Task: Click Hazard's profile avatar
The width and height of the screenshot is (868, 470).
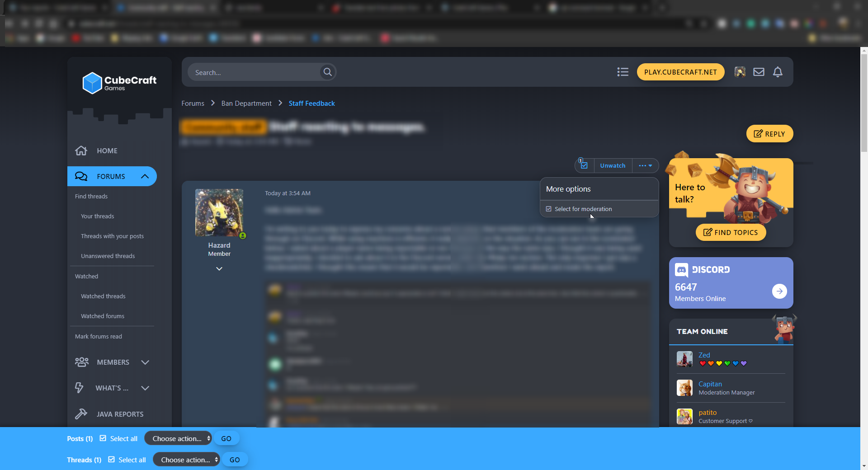Action: point(219,212)
